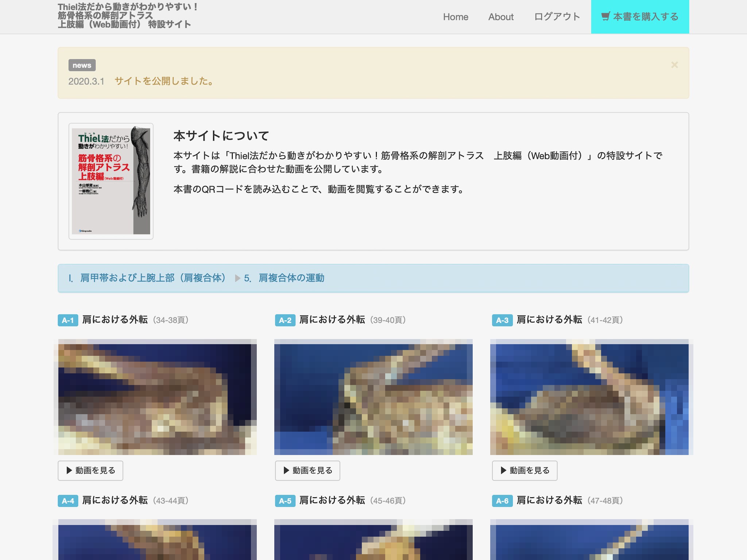Click the 2020.3.1 news date
The width and height of the screenshot is (747, 560).
[86, 81]
